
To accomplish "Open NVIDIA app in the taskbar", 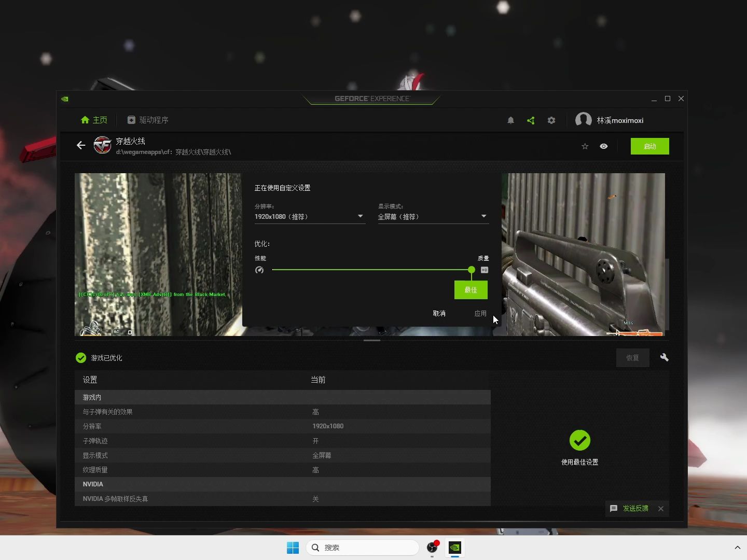I will 455,548.
